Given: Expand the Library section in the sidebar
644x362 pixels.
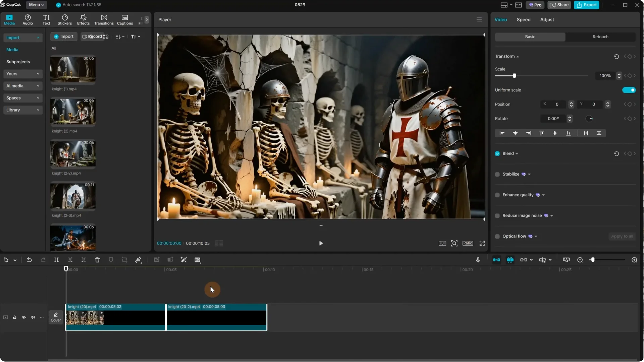Looking at the screenshot, I should tap(23, 110).
